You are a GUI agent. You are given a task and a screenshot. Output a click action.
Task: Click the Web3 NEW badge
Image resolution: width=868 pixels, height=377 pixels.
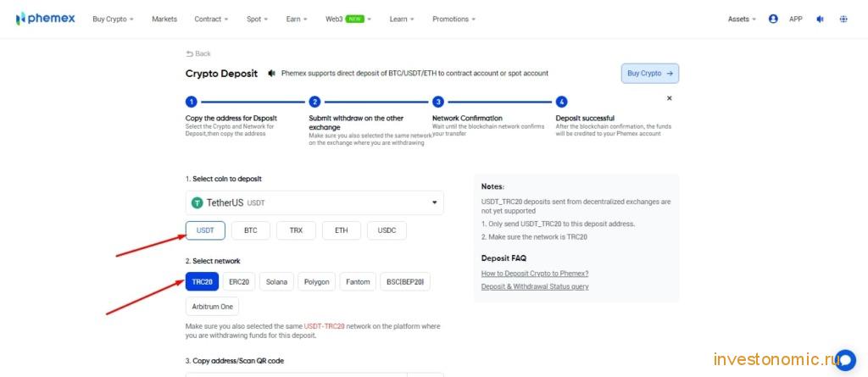[355, 19]
